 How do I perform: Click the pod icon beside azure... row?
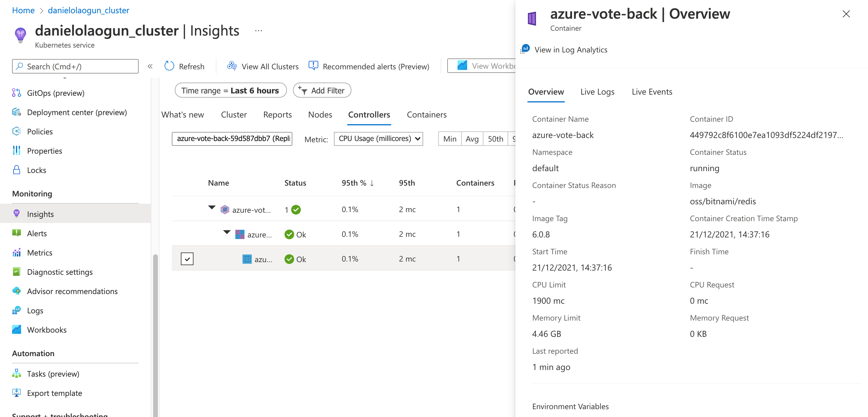[240, 234]
